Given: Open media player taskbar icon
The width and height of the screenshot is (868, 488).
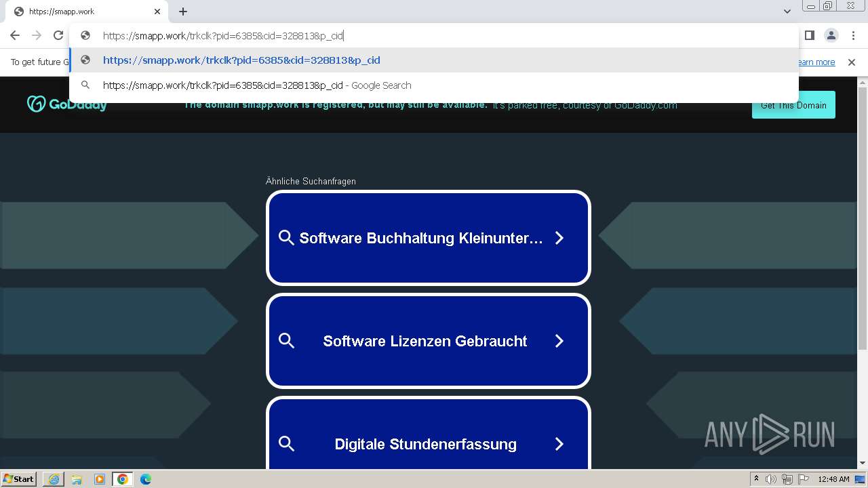Looking at the screenshot, I should click(x=100, y=479).
